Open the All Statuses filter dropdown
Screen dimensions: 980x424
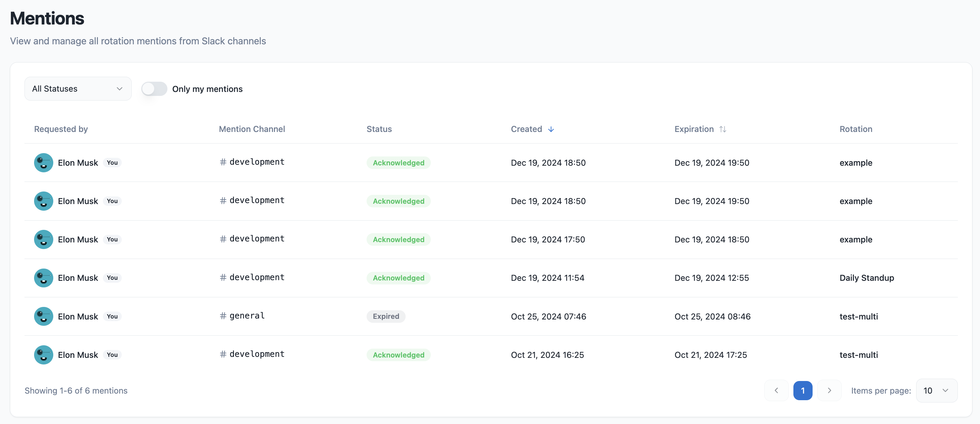click(78, 89)
